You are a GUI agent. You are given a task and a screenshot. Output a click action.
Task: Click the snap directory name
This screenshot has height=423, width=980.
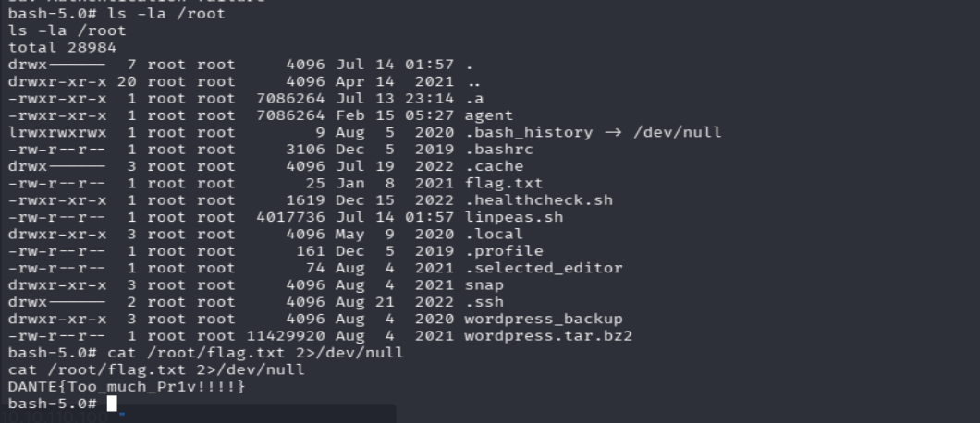[x=484, y=284]
